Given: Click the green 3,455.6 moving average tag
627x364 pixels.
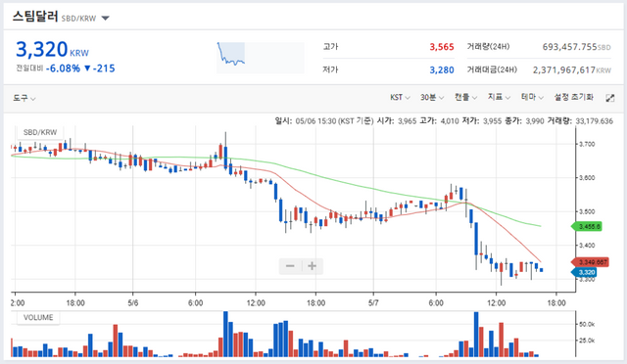Looking at the screenshot, I should tap(587, 227).
